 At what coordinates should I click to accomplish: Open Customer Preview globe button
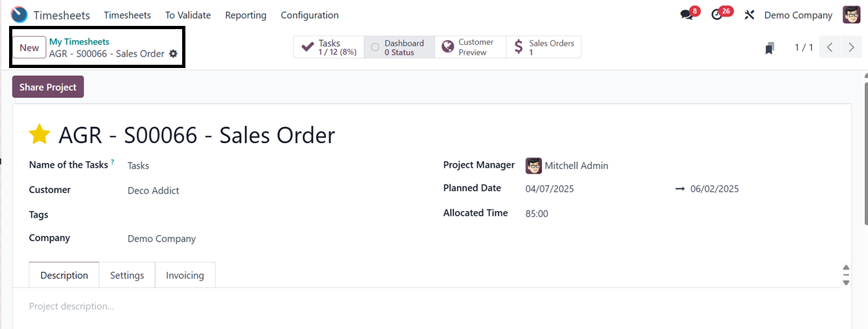(x=470, y=47)
